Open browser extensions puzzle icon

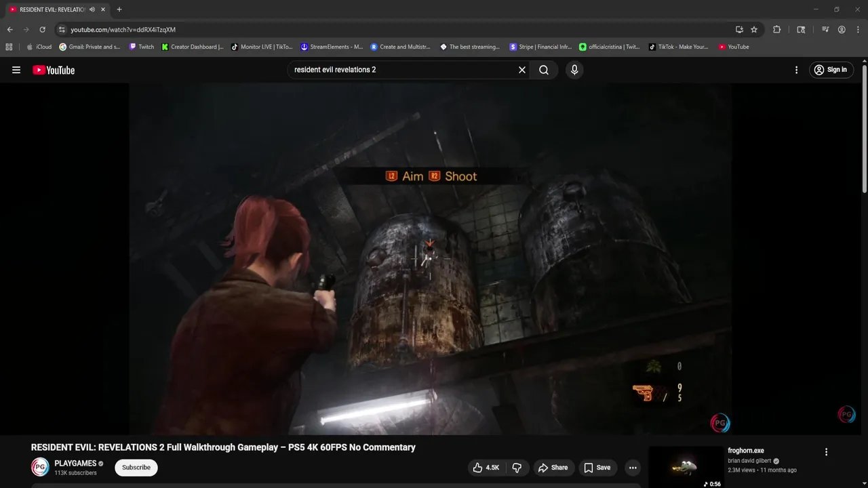pyautogui.click(x=776, y=30)
